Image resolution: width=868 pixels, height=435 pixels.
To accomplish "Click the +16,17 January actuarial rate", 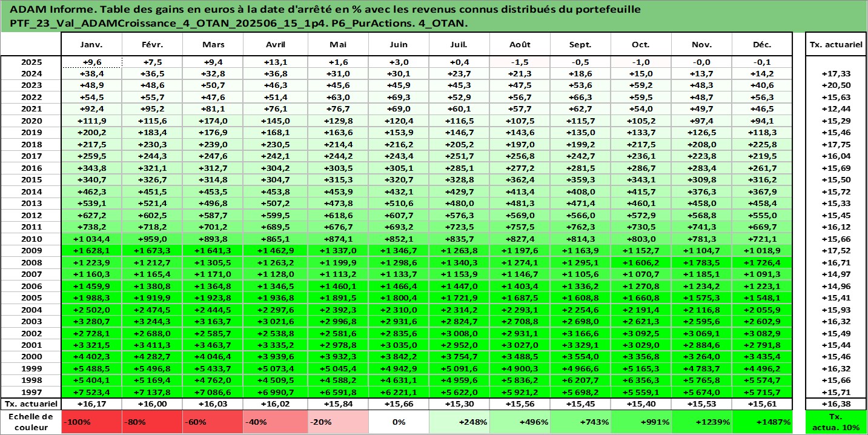I will 92,403.
